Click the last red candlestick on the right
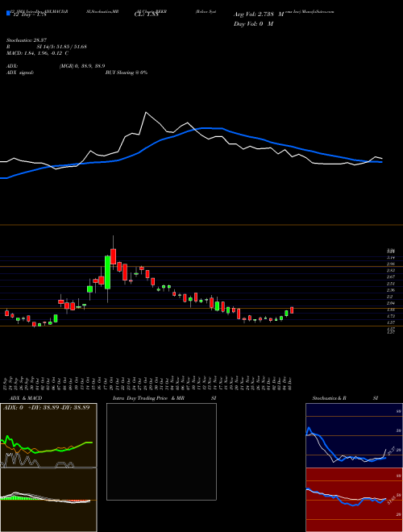Viewport: 403px width, 532px height. [292, 310]
